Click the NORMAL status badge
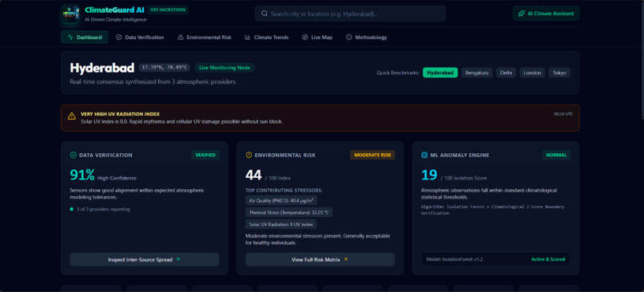This screenshot has width=644, height=292. point(556,155)
